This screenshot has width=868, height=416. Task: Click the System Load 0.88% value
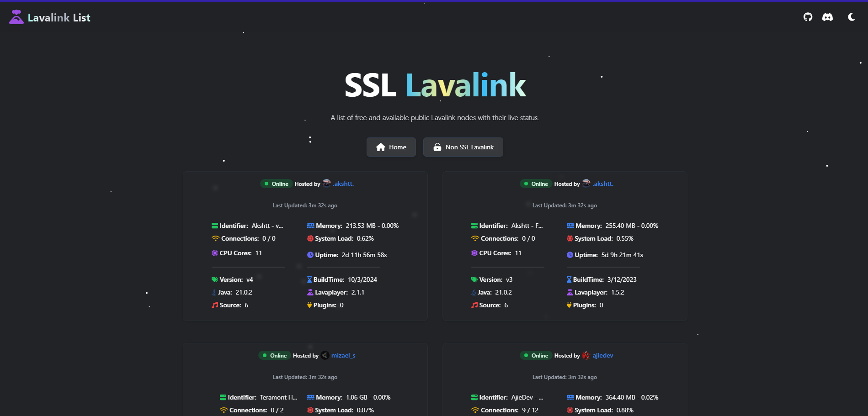(625, 410)
